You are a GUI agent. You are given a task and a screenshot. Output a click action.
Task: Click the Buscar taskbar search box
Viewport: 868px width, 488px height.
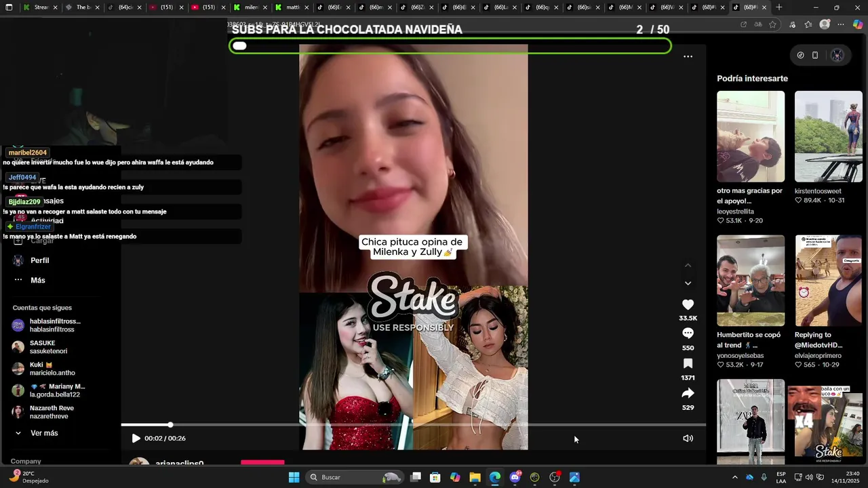pyautogui.click(x=355, y=477)
